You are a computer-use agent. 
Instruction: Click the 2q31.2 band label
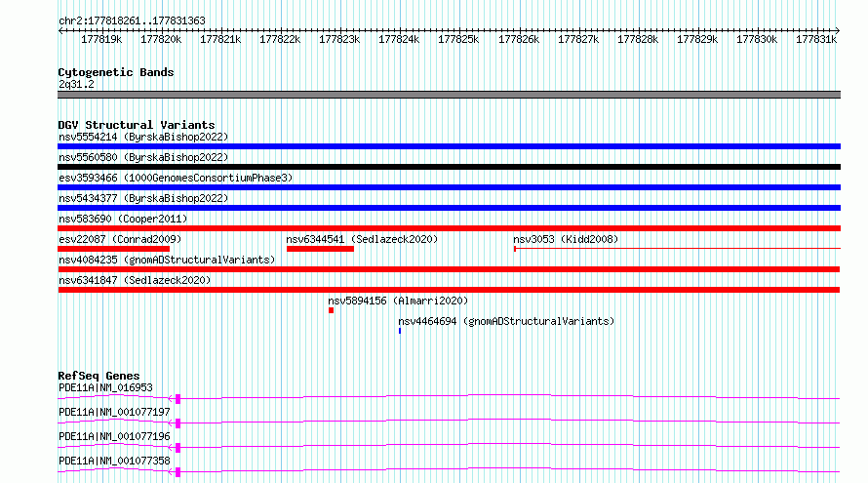pos(76,84)
